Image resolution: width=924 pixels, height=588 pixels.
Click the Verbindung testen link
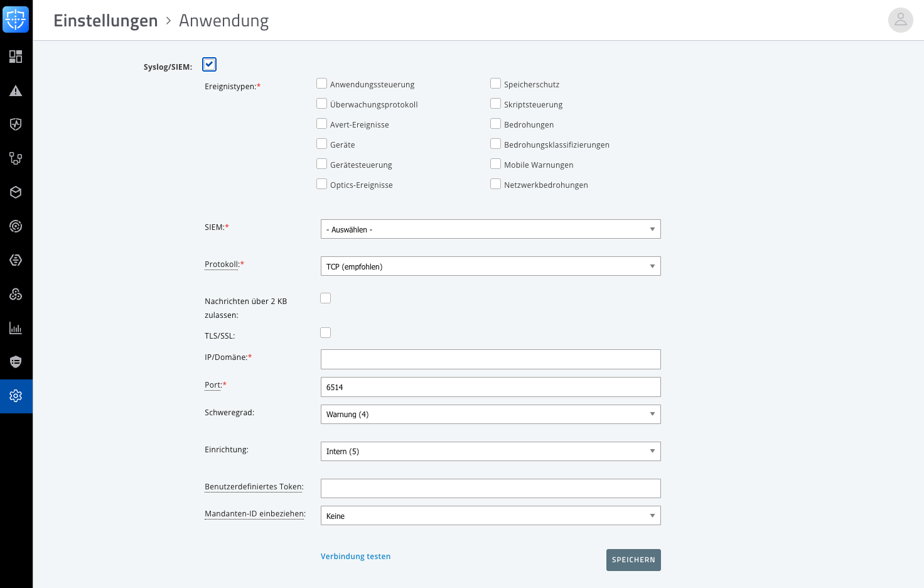pos(355,557)
